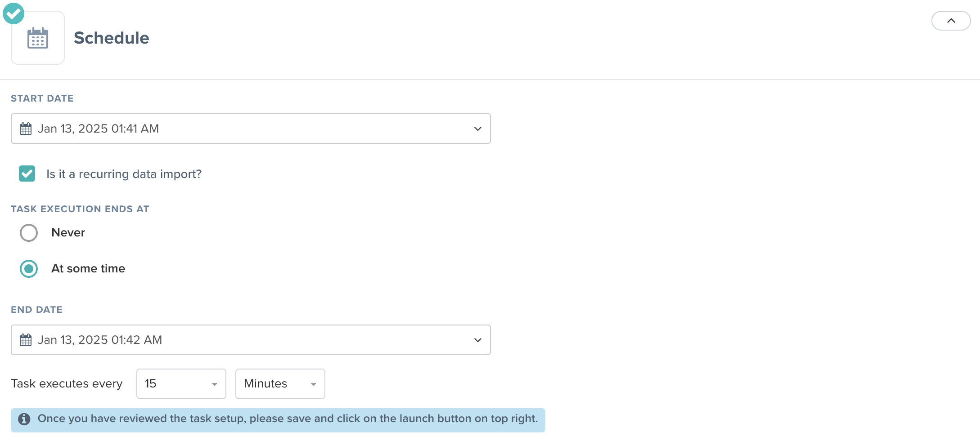
Task: Click the start date value Jan 13, 2025 01:41 AM
Action: pos(98,129)
